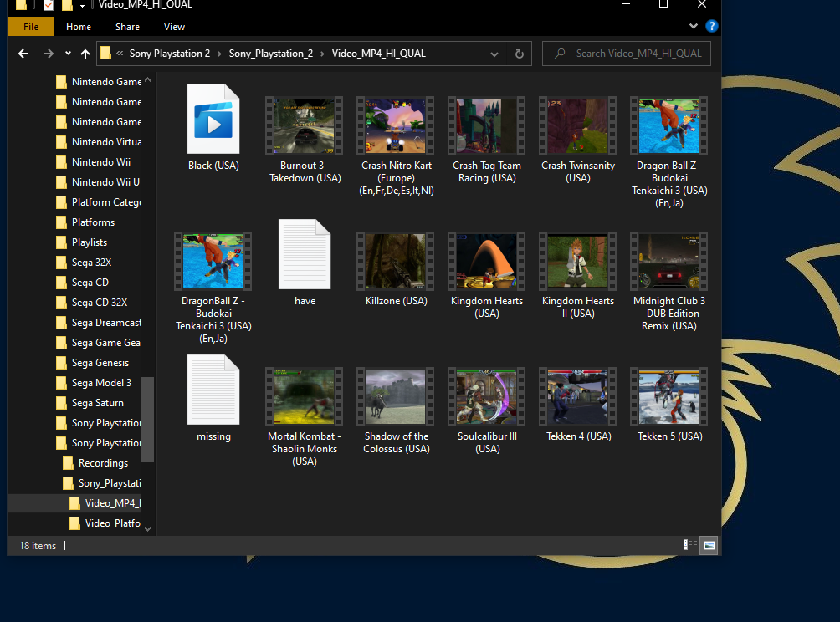840x622 pixels.
Task: Open Sega Saturn folder in sidebar
Action: coord(90,403)
